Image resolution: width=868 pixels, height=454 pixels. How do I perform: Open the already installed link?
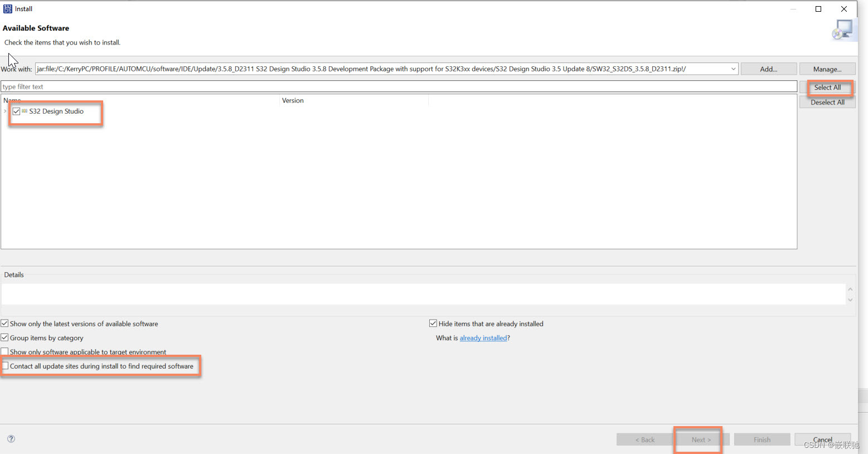coord(483,338)
